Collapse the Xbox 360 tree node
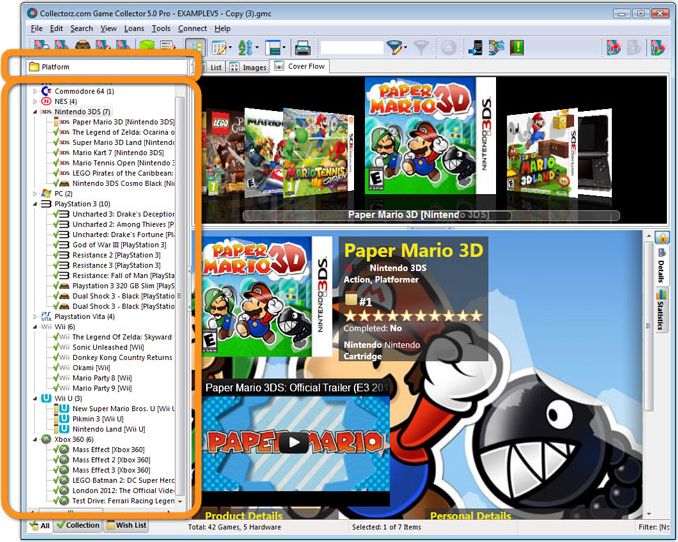Image resolution: width=678 pixels, height=542 pixels. (35, 439)
